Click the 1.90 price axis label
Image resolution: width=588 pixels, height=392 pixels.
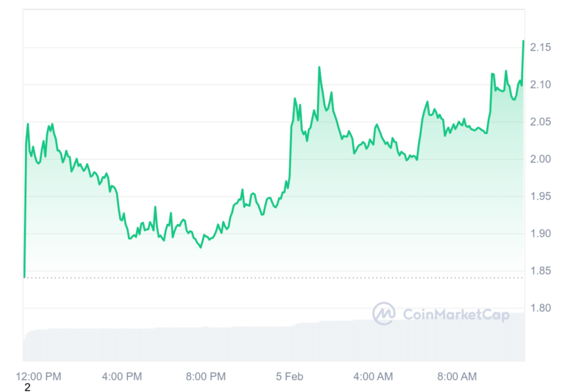point(540,234)
